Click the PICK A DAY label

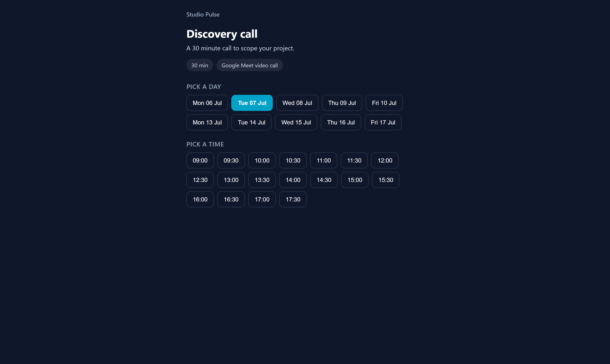pos(204,87)
